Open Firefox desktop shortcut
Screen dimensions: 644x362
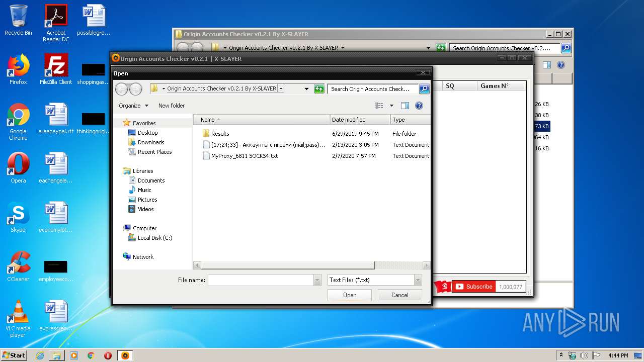click(18, 69)
